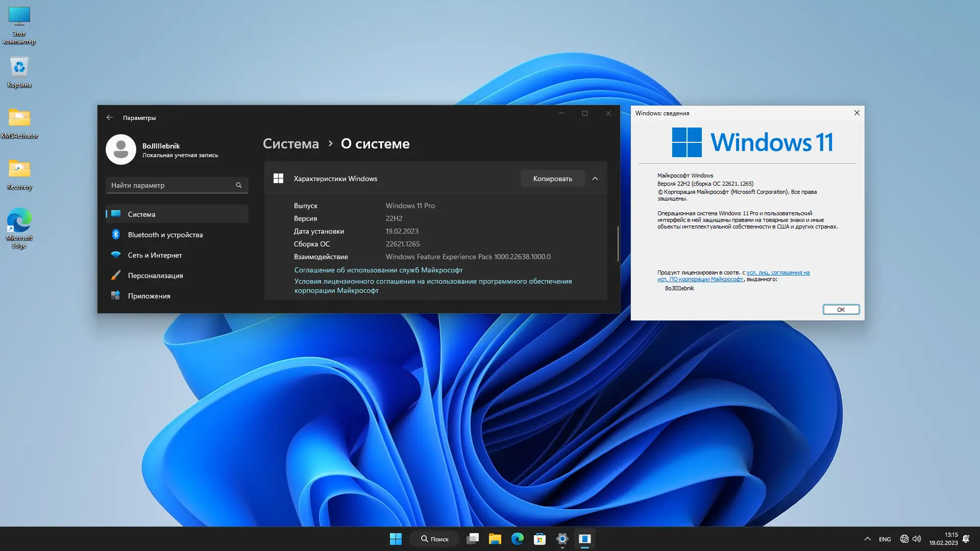Go to the Персонализация settings section
980x551 pixels.
(155, 275)
